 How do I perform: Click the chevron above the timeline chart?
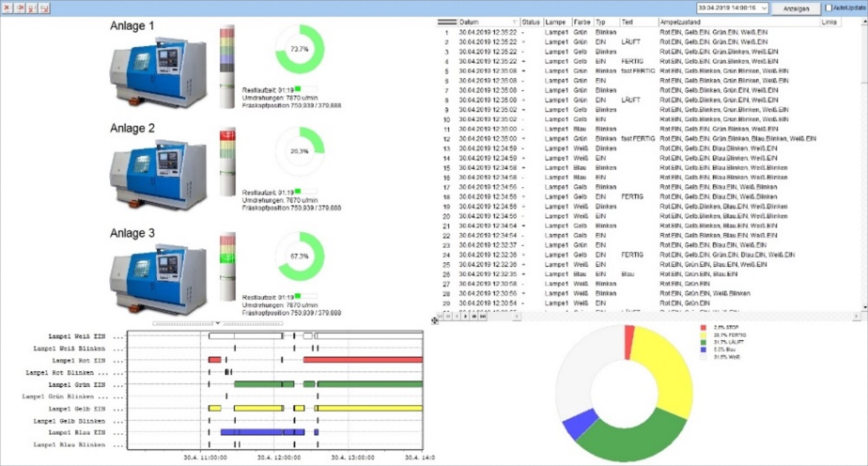coord(218,323)
